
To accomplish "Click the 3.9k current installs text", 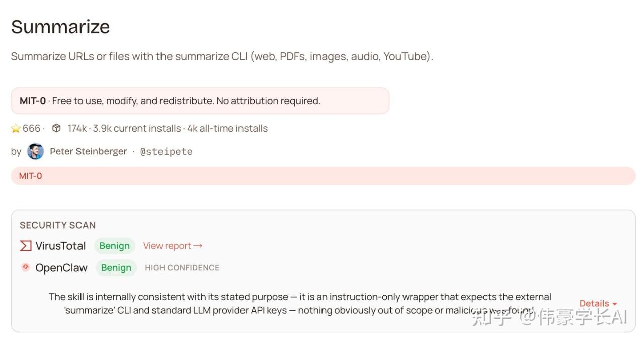I will click(x=136, y=128).
